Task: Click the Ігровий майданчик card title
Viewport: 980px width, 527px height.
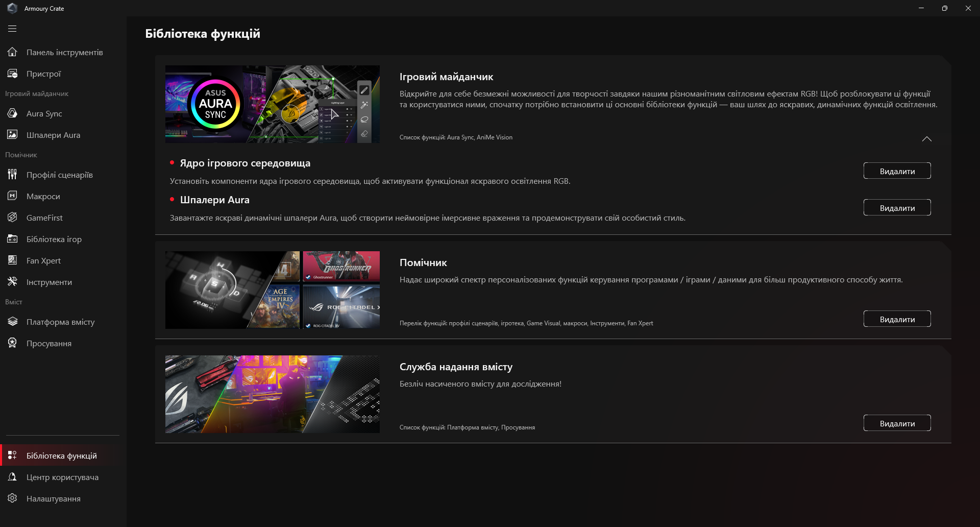Action: tap(446, 77)
